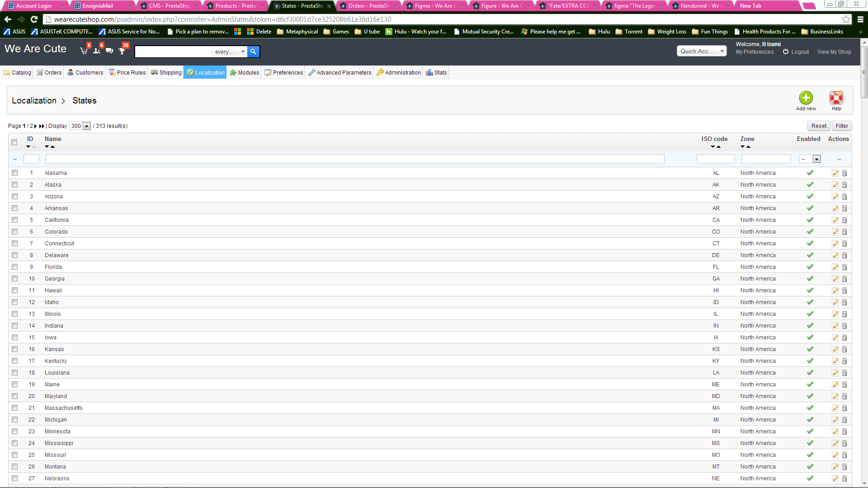Open the Enabled filter dropdown
This screenshot has height=488, width=868.
(810, 159)
